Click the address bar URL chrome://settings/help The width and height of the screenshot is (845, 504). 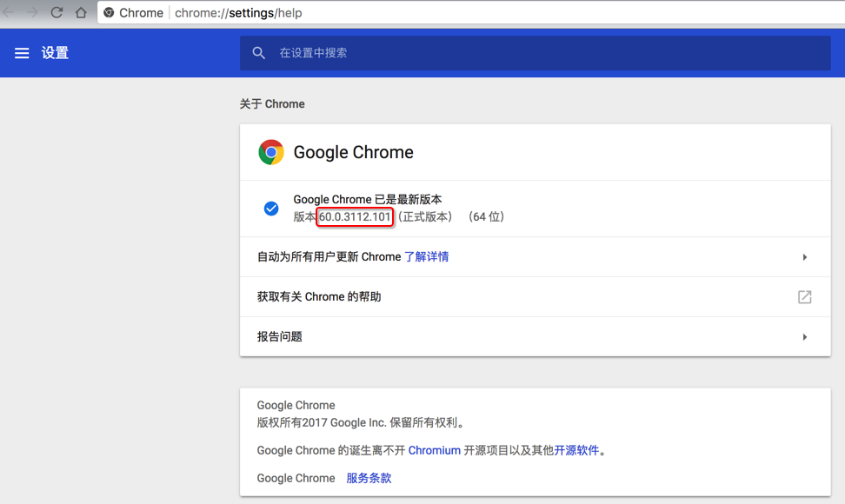[x=238, y=12]
